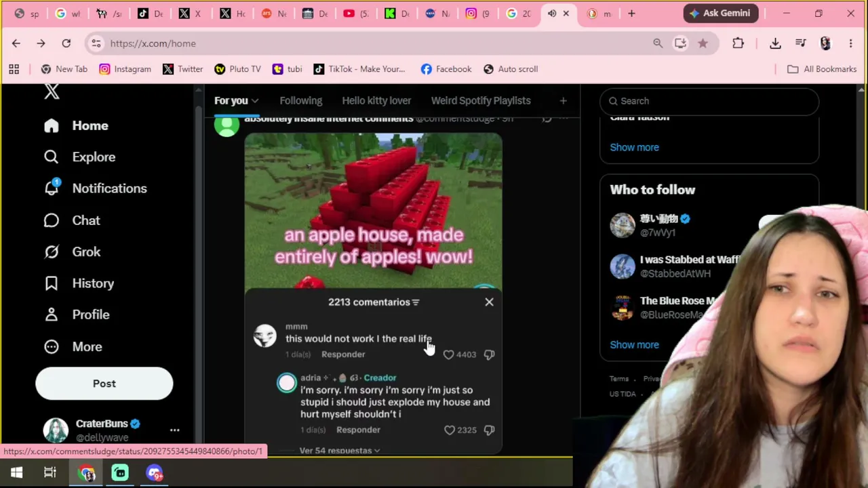
Task: Add a new timeline tab with plus
Action: pyautogui.click(x=563, y=100)
